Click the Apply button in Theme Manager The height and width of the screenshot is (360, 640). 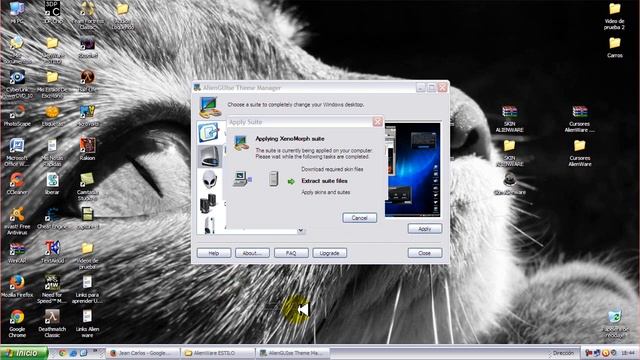pyautogui.click(x=424, y=229)
